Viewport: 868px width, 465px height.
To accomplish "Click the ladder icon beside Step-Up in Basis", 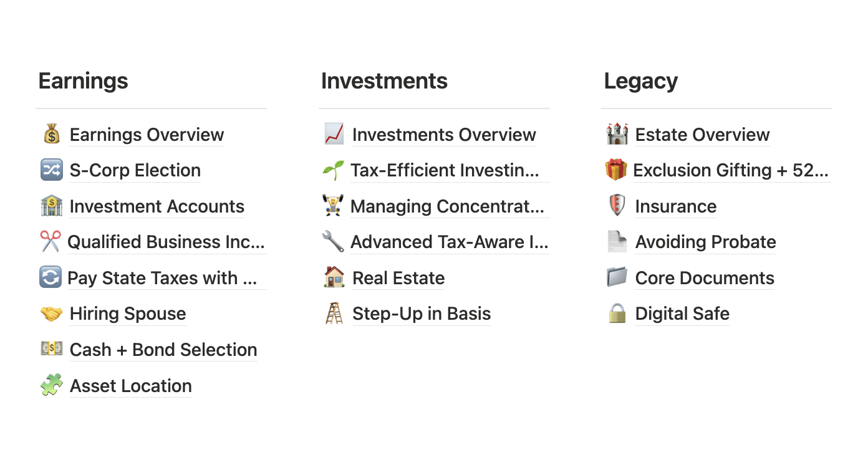I will (x=334, y=314).
